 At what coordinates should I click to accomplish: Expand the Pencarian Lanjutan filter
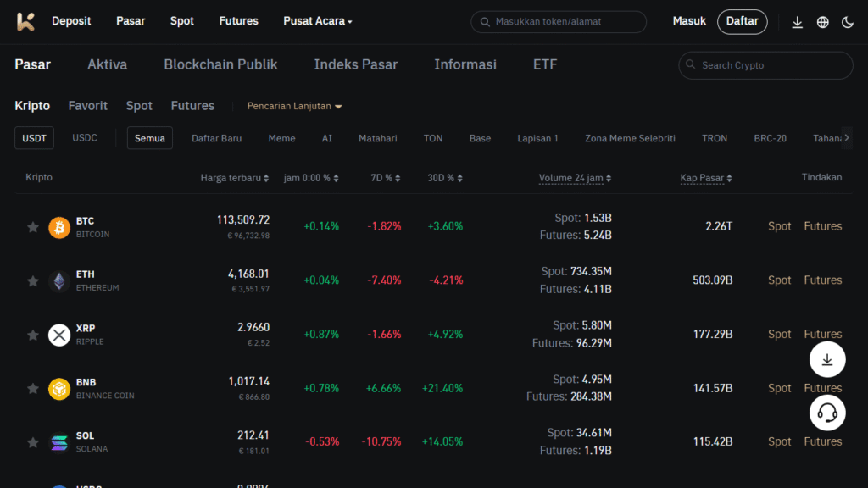point(294,106)
